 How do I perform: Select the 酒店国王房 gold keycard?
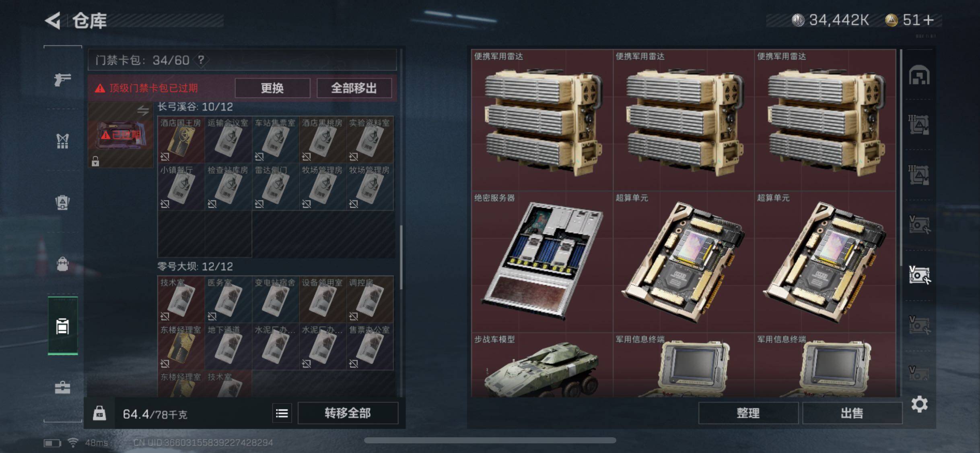[x=181, y=139]
